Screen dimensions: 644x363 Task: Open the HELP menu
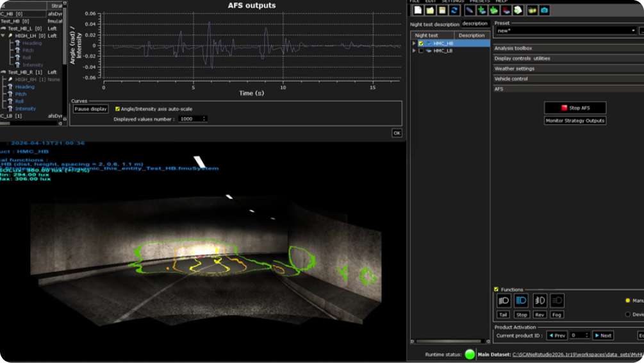click(502, 2)
